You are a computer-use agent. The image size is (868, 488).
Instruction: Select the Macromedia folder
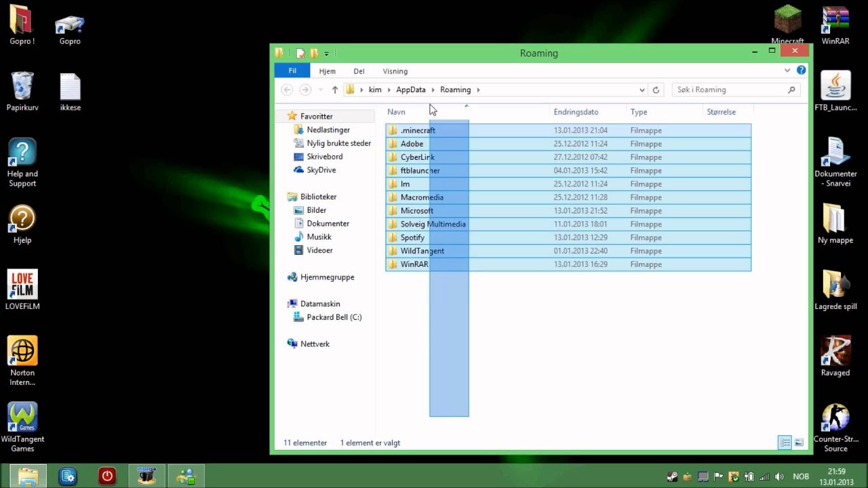pyautogui.click(x=568, y=197)
